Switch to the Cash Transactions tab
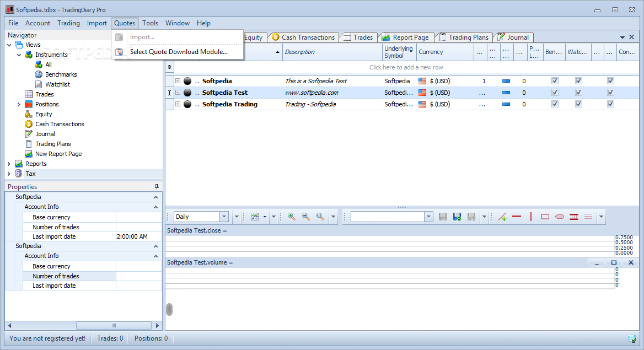Image resolution: width=644 pixels, height=350 pixels. coord(303,37)
